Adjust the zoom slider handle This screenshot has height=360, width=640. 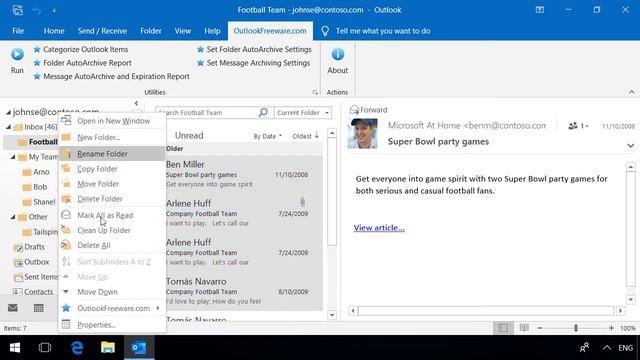(576, 328)
